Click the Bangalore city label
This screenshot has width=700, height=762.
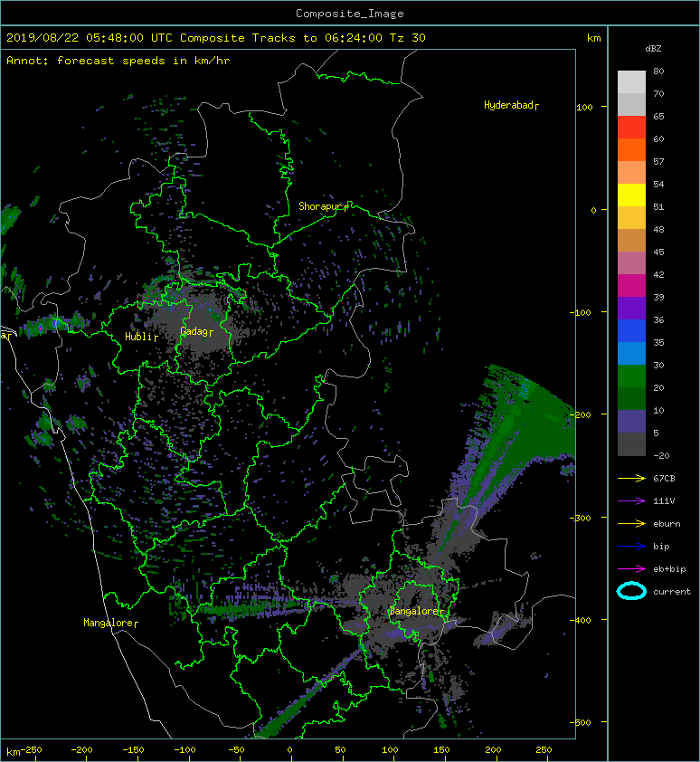coord(416,611)
